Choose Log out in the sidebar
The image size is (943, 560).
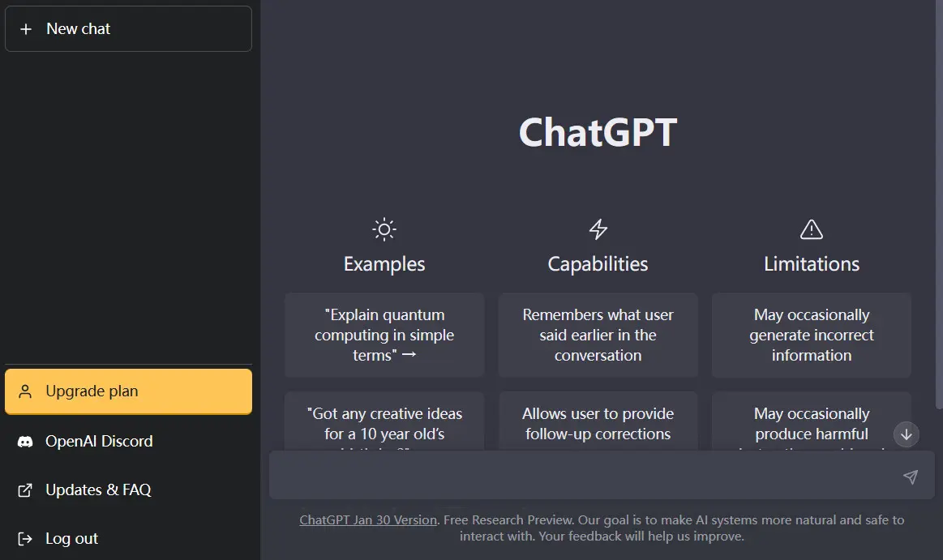click(x=129, y=539)
